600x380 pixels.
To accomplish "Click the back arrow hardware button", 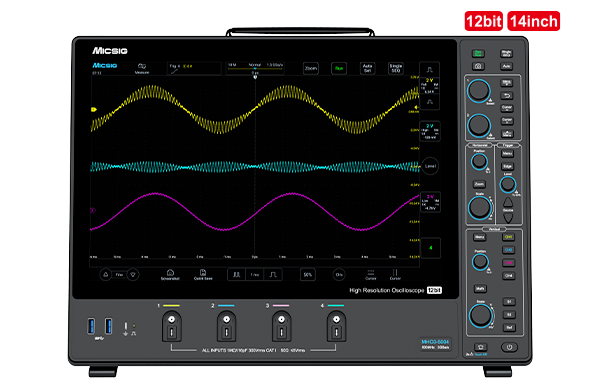I will [507, 95].
